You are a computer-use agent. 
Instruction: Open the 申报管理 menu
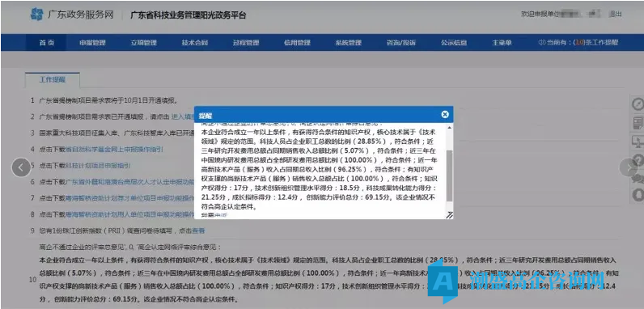click(x=92, y=43)
